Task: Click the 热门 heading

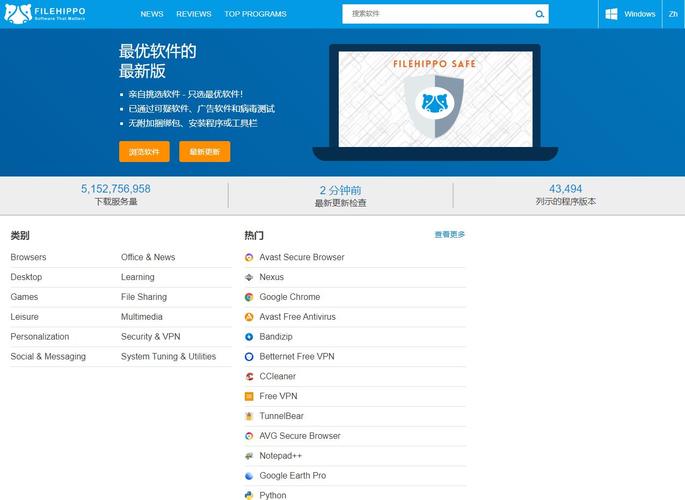Action: [x=254, y=235]
